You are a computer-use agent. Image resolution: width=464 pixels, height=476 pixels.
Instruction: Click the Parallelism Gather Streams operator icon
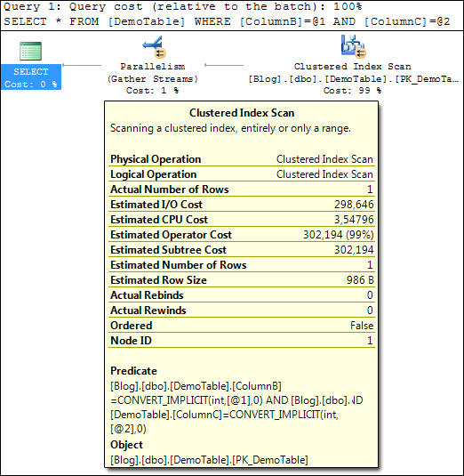[x=154, y=47]
